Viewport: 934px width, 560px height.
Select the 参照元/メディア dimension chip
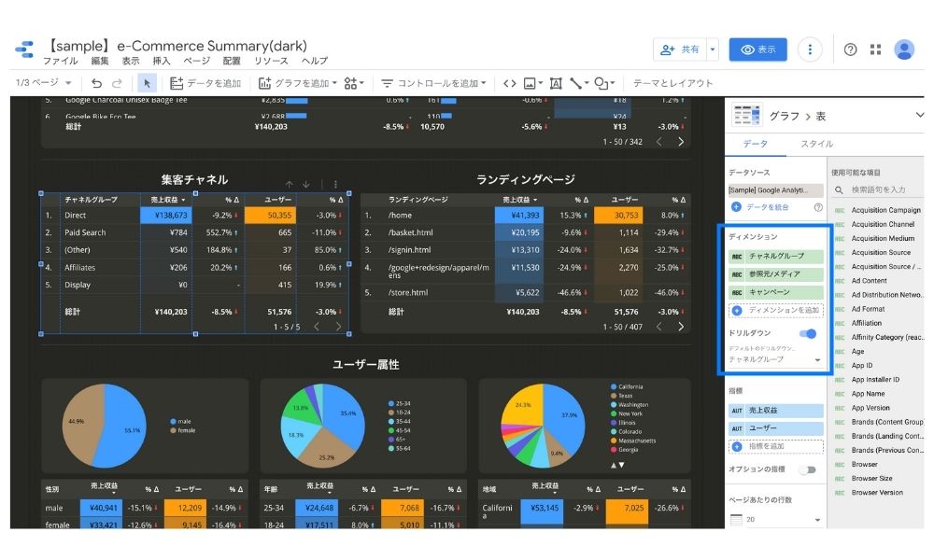pos(775,274)
